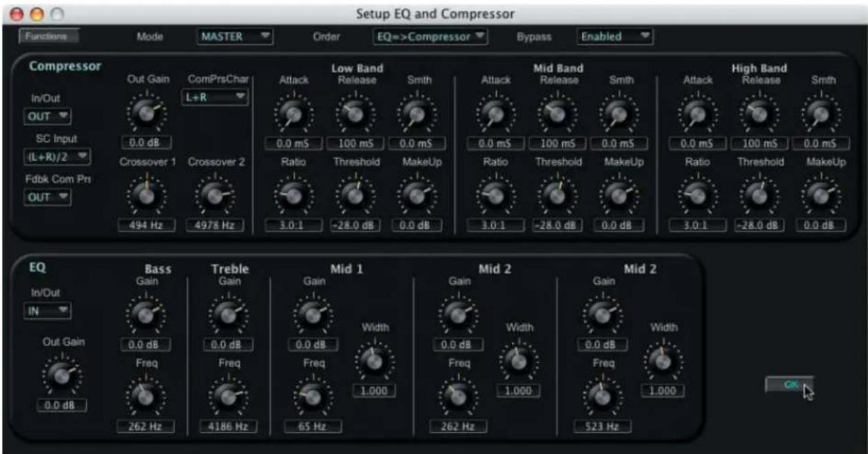Click the EQ Out Gain knob
Viewport: 868px width, 454px height.
[61, 375]
